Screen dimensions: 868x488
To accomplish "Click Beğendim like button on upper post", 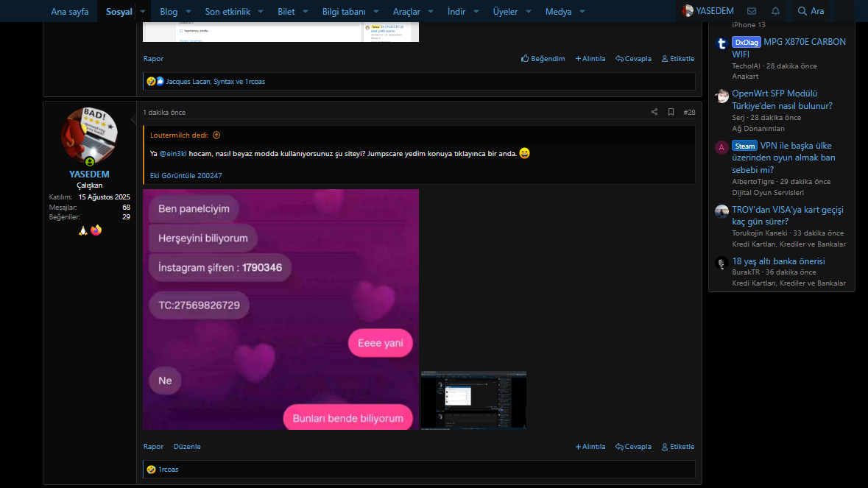I will (x=543, y=59).
